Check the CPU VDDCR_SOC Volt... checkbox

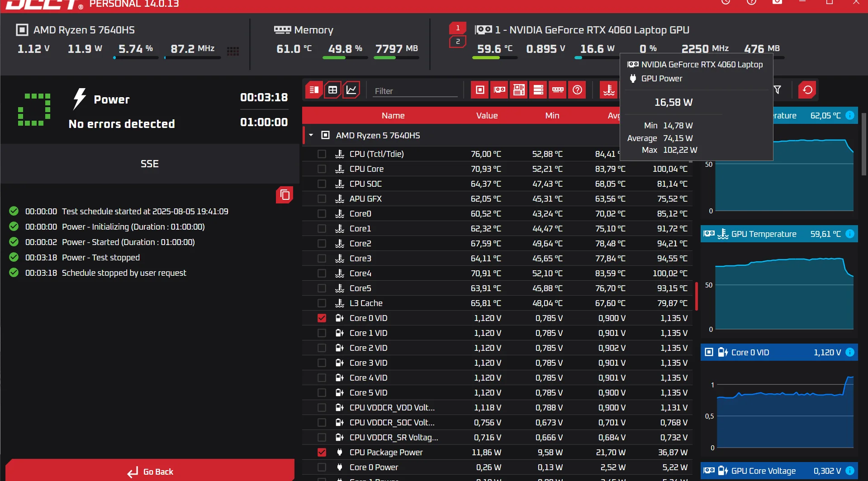coord(322,422)
